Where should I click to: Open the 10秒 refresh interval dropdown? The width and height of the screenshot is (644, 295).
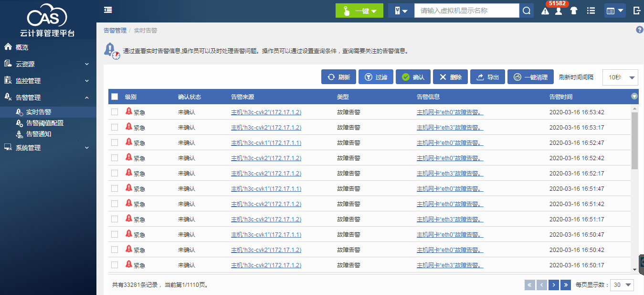tap(620, 77)
